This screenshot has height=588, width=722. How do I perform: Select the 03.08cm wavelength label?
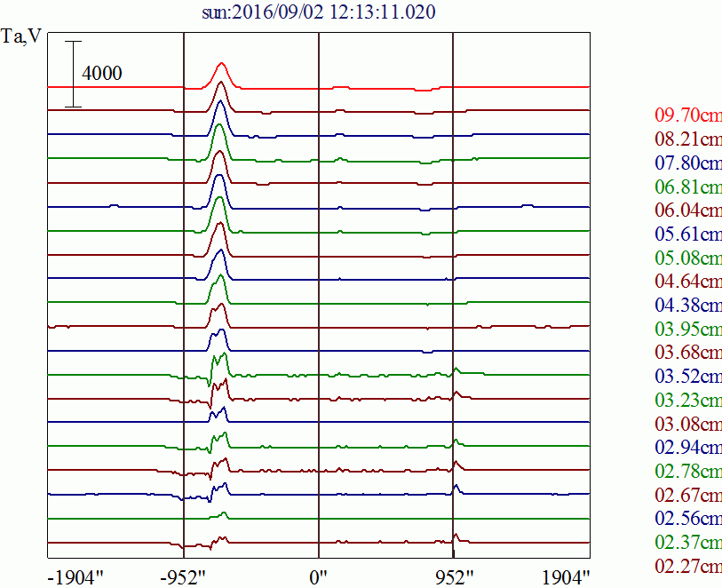pos(688,424)
